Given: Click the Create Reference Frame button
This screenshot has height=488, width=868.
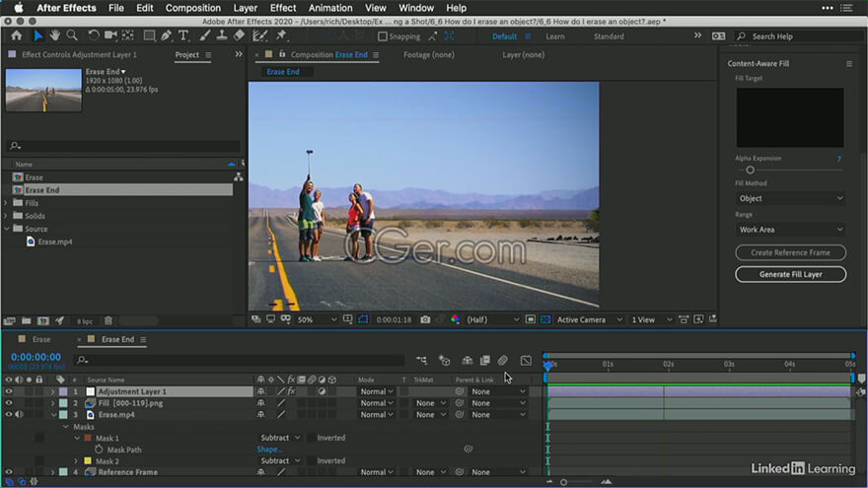Looking at the screenshot, I should click(x=790, y=252).
